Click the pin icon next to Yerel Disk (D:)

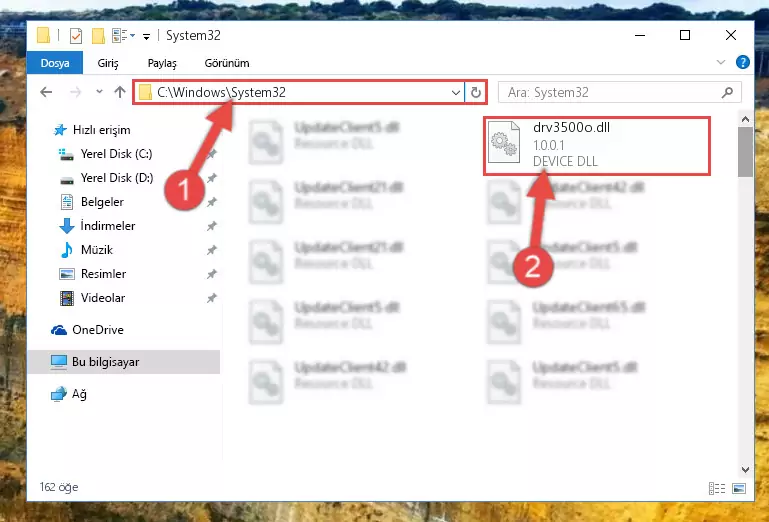(x=211, y=178)
